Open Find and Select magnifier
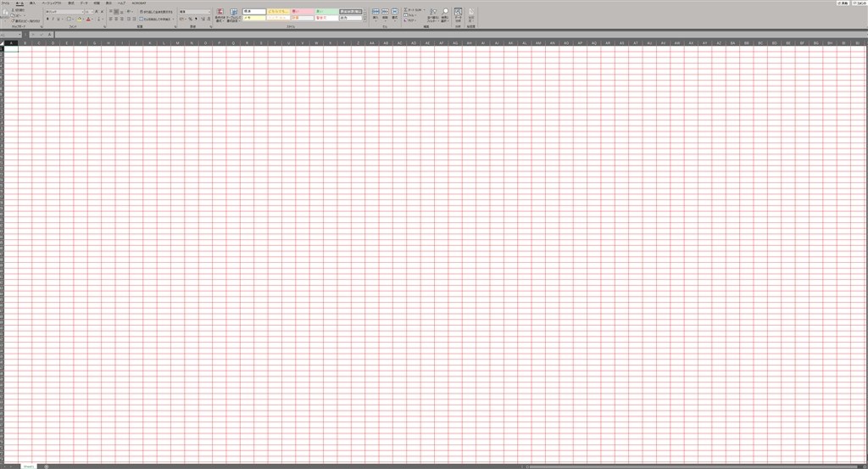This screenshot has height=469, width=868. (x=445, y=15)
